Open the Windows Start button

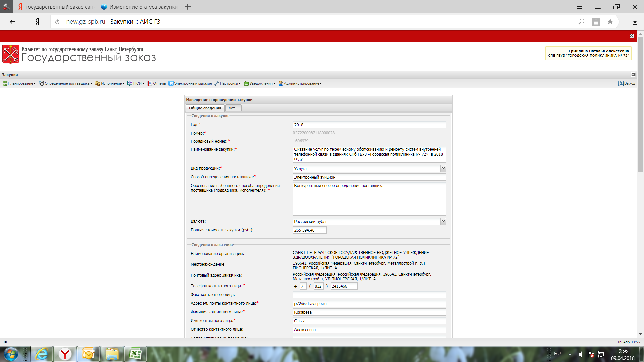[11, 354]
